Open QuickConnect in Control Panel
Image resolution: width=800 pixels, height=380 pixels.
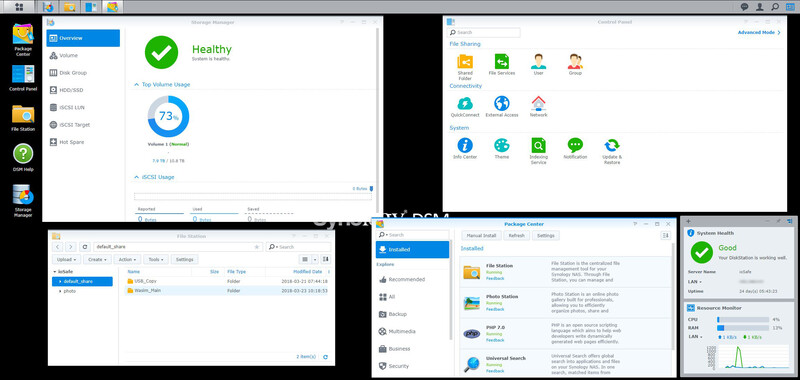pyautogui.click(x=464, y=107)
